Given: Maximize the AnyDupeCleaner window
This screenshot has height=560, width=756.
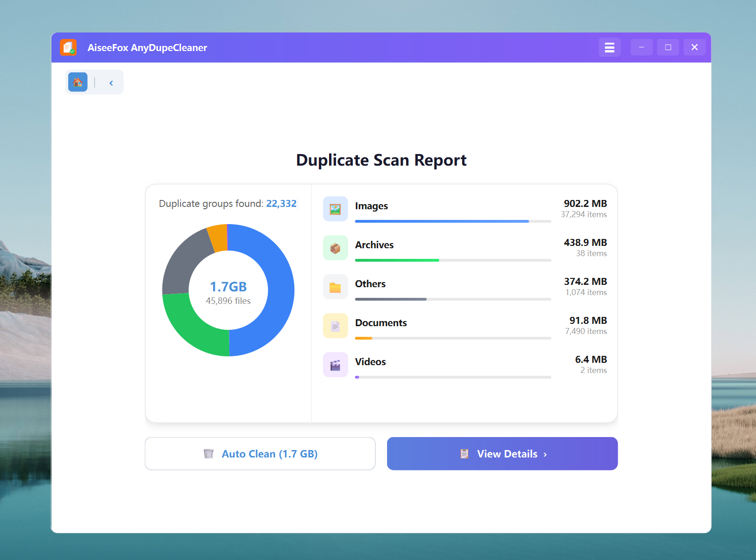Looking at the screenshot, I should pos(668,47).
